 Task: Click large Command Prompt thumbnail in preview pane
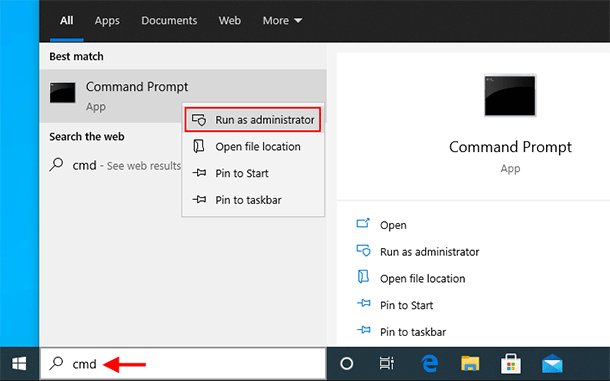point(510,95)
